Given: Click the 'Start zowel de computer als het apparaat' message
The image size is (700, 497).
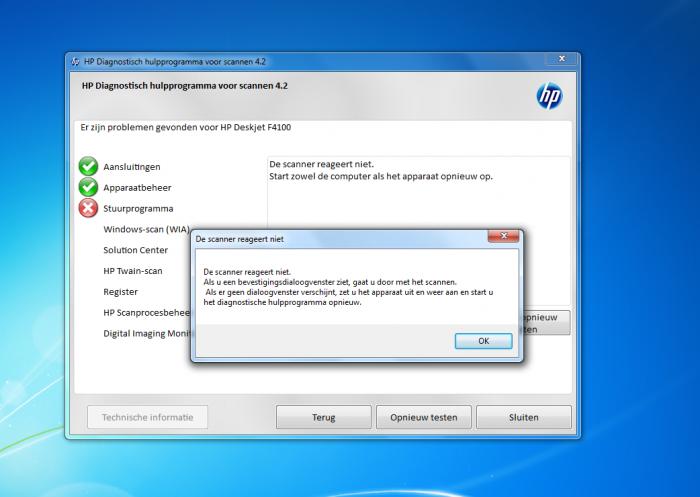Looking at the screenshot, I should (381, 176).
